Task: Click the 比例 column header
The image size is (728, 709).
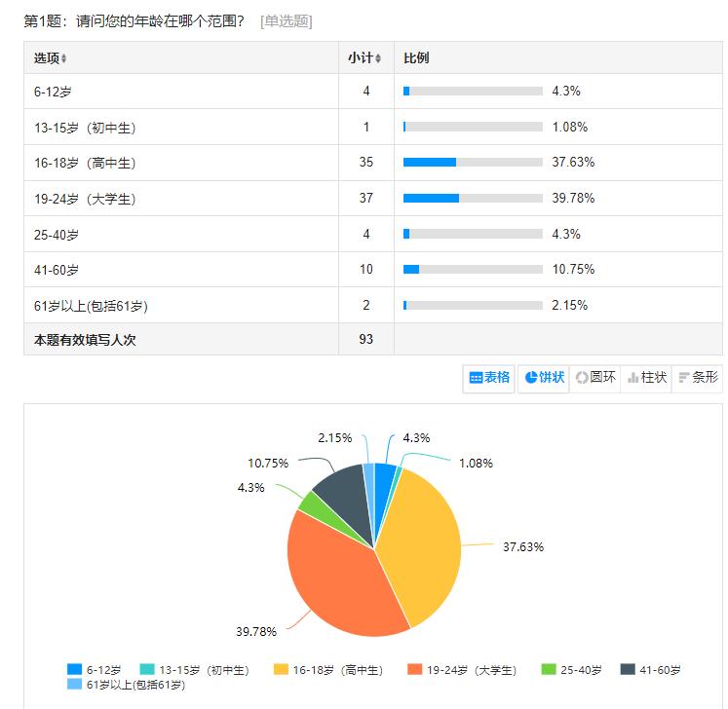Action: (417, 58)
